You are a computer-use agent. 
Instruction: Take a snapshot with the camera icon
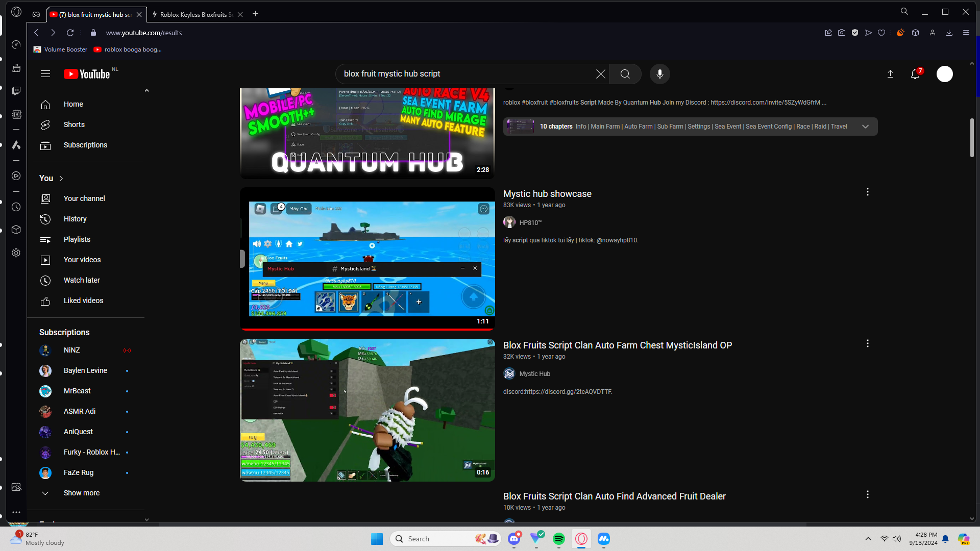(842, 33)
